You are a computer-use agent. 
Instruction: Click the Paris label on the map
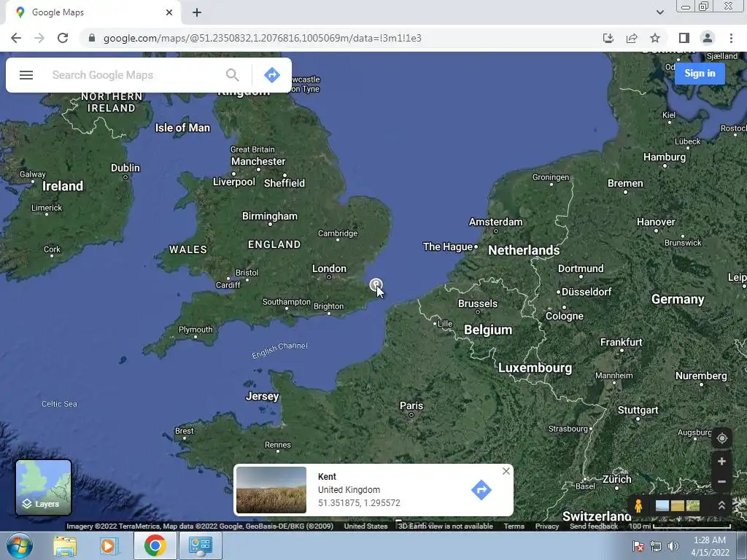pyautogui.click(x=411, y=405)
